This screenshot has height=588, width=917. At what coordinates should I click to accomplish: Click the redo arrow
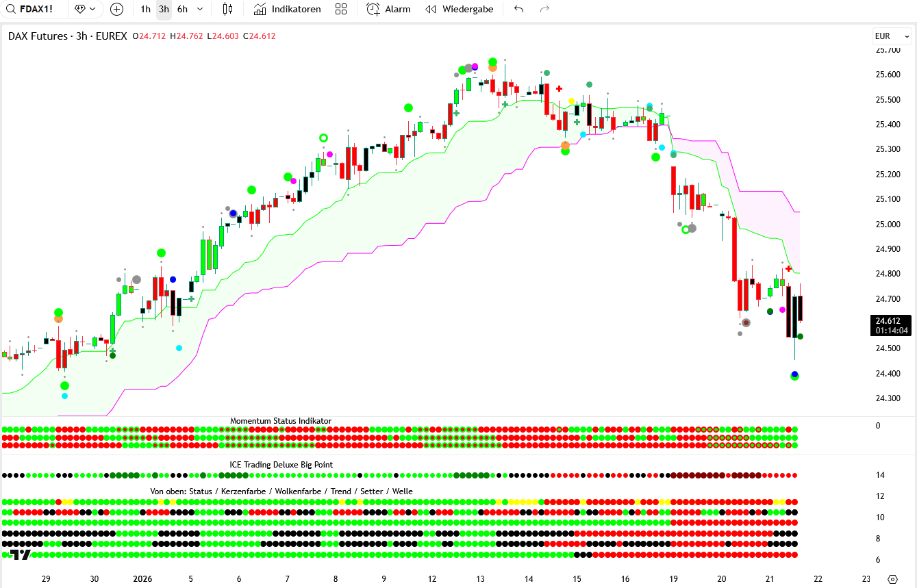coord(544,9)
